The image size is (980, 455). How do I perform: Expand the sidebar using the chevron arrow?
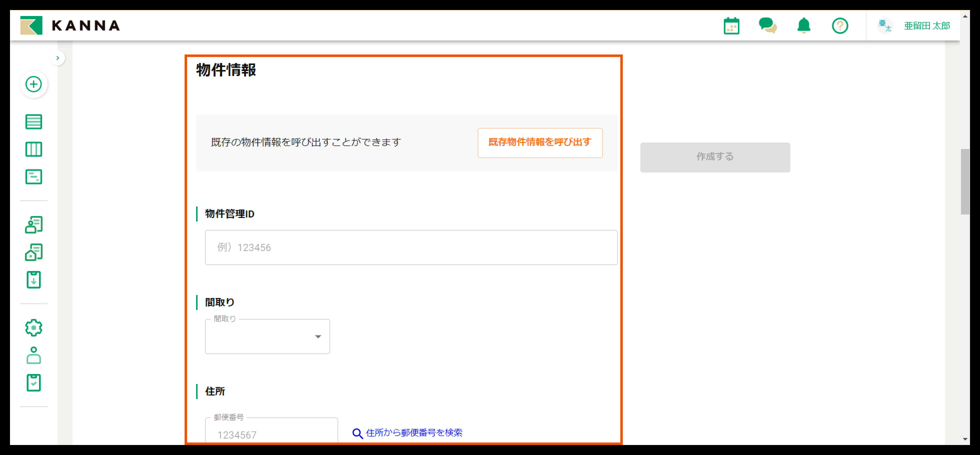(58, 58)
